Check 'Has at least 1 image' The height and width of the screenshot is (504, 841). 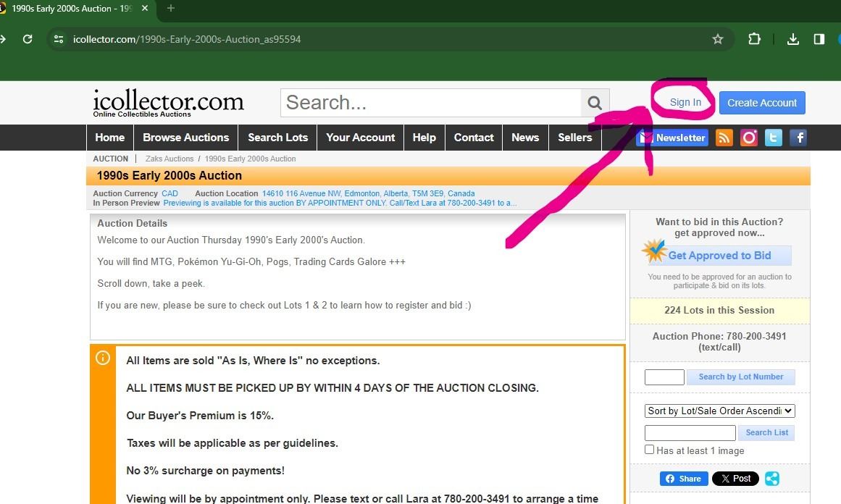click(x=650, y=450)
